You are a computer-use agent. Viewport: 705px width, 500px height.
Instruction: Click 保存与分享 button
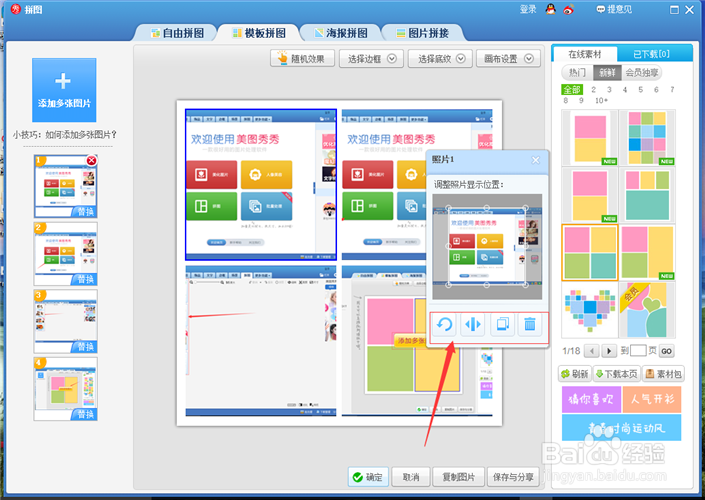pos(513,477)
